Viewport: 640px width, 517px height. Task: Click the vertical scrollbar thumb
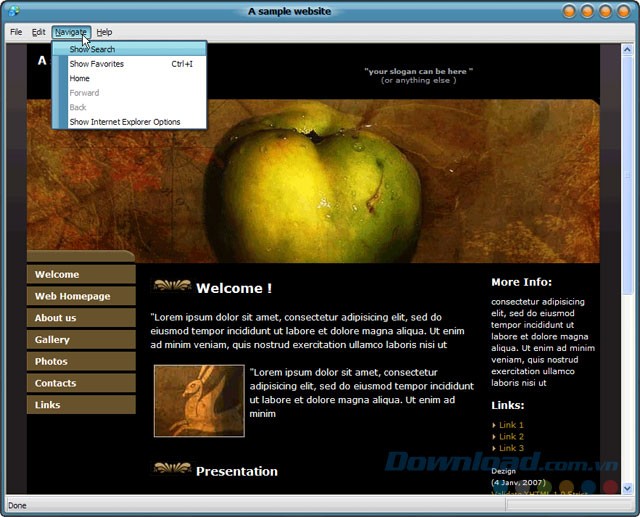tap(627, 175)
